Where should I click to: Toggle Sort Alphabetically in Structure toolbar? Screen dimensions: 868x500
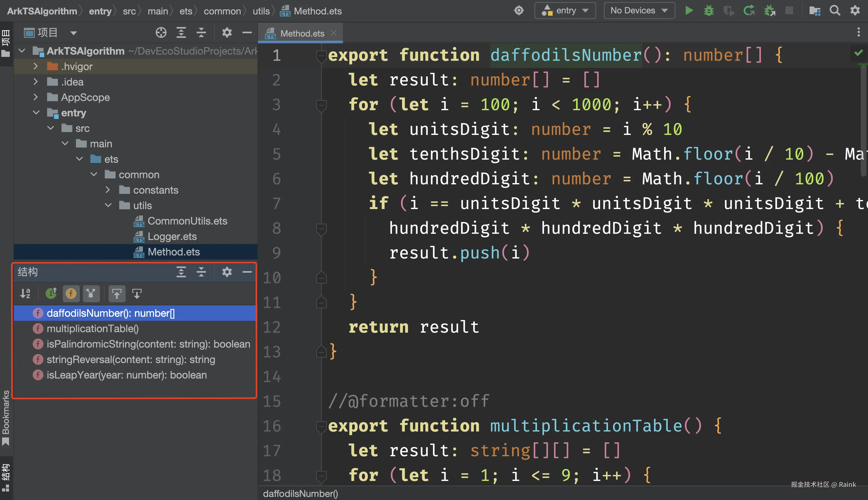(x=25, y=294)
